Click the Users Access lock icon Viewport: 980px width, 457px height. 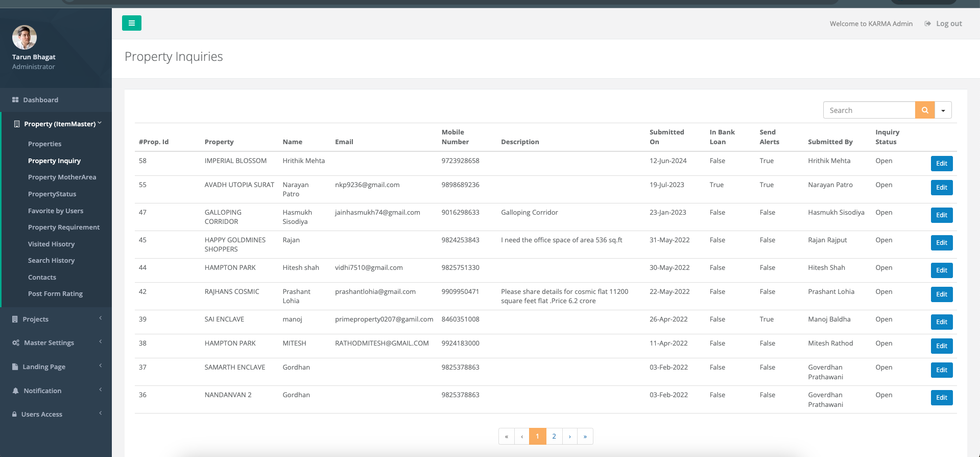[14, 415]
